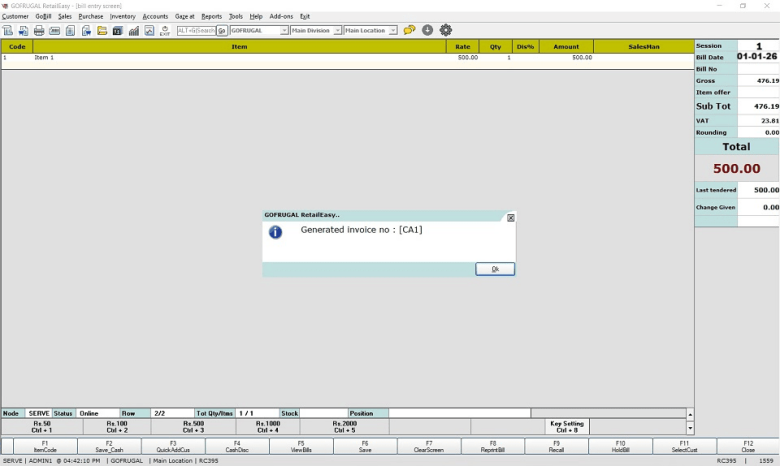Open the Tools menu
Image resolution: width=780 pixels, height=467 pixels.
tap(236, 16)
